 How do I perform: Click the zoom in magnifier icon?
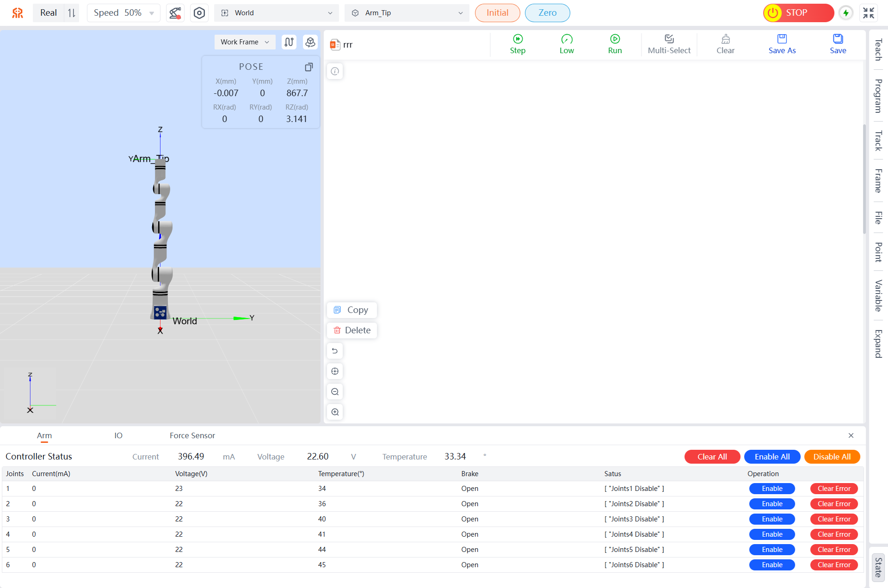coord(335,412)
